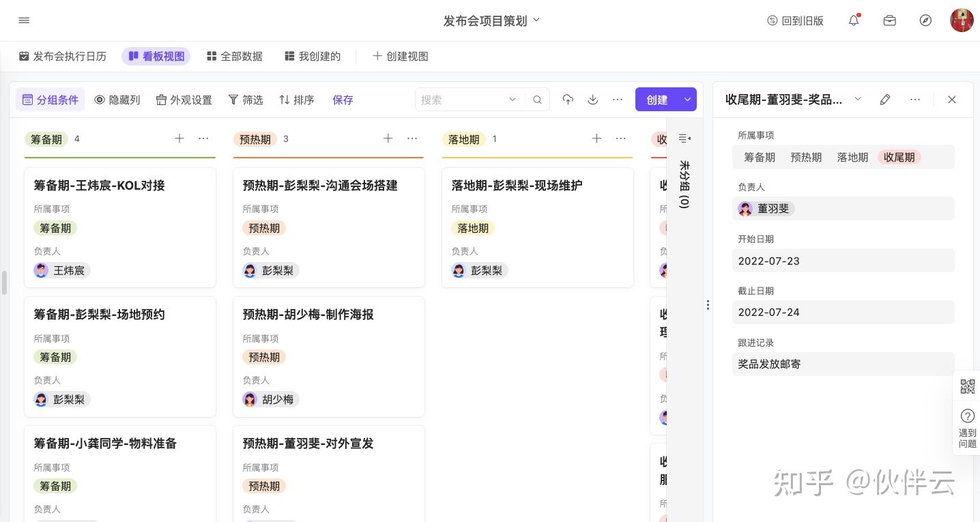Image resolution: width=980 pixels, height=522 pixels.
Task: Open the hamburger menu in top-left
Action: point(24,20)
